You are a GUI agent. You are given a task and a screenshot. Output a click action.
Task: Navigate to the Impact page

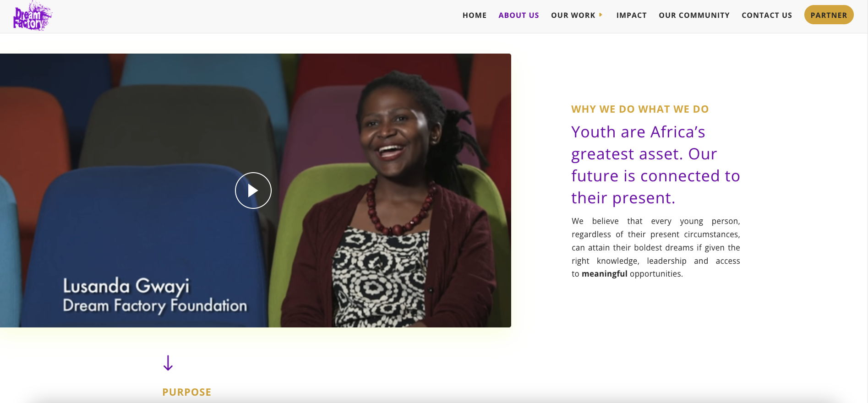(631, 15)
